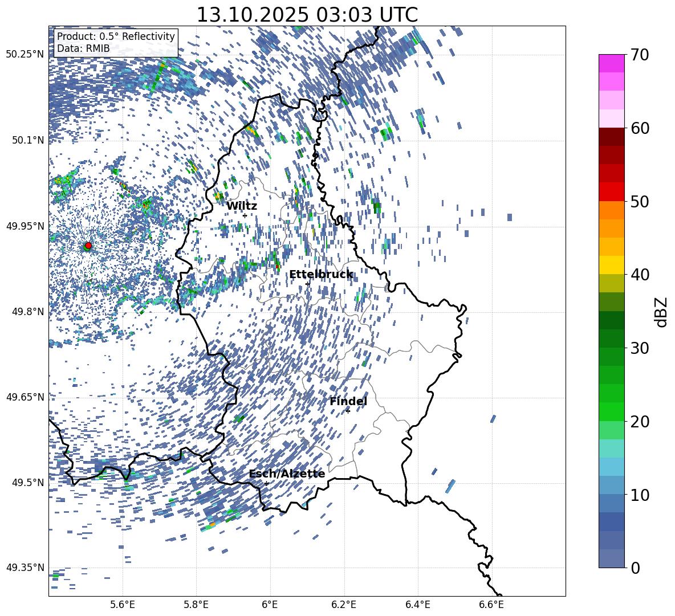This screenshot has height=616, width=675.
Task: Click the 60 dBZ colorbar tick label
Action: [x=640, y=128]
